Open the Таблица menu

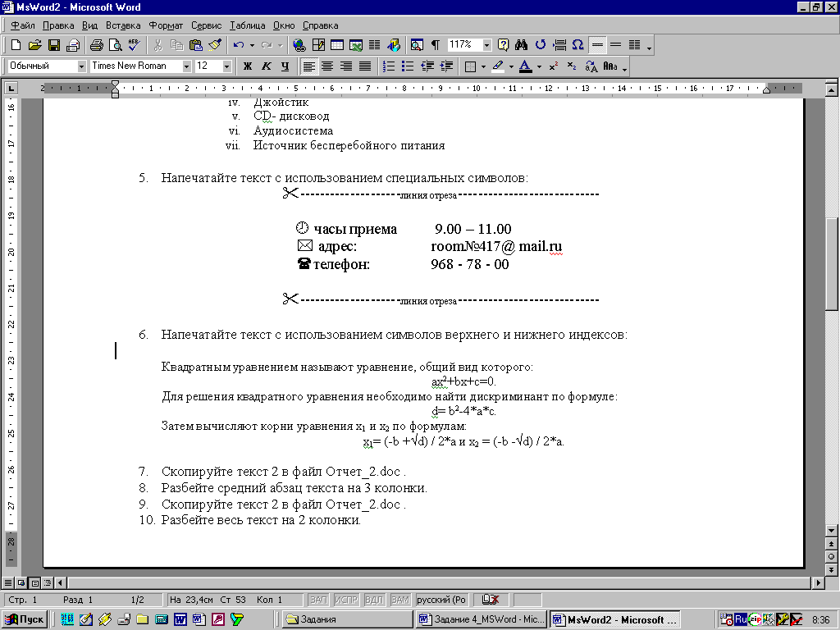point(248,25)
